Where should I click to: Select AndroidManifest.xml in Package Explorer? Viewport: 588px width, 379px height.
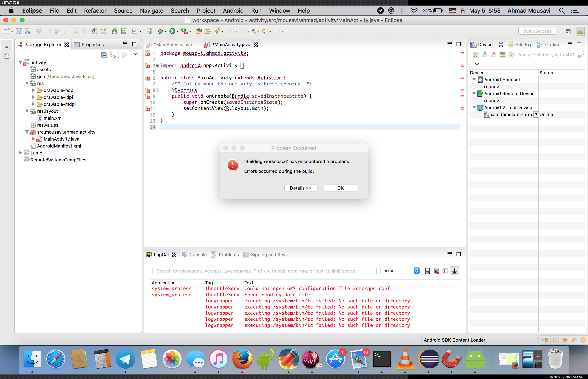pos(56,146)
